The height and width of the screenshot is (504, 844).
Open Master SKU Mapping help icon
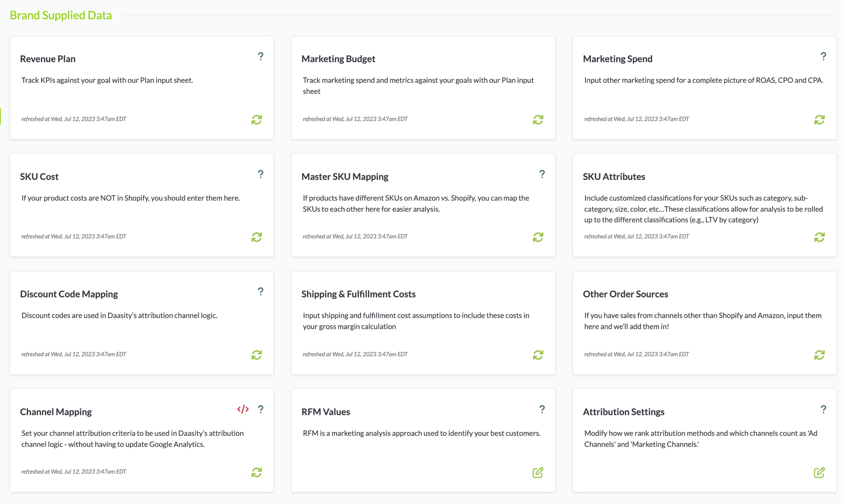coord(542,174)
